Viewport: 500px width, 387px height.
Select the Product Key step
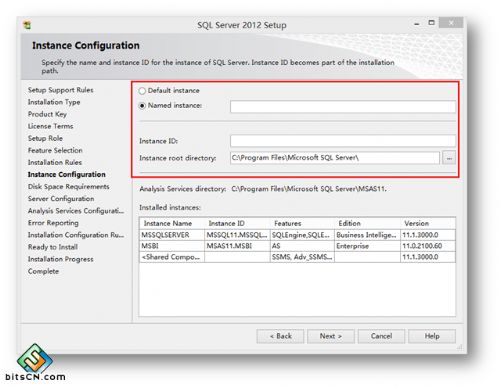47,114
